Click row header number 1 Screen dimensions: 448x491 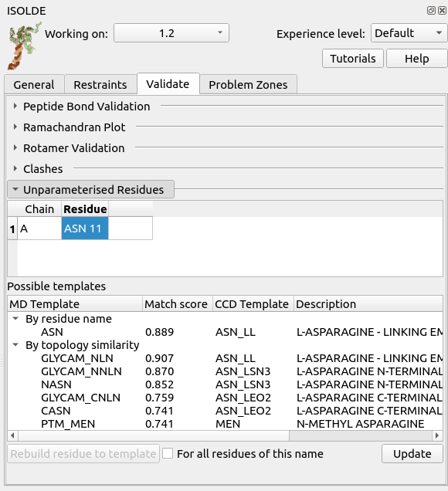(12, 229)
